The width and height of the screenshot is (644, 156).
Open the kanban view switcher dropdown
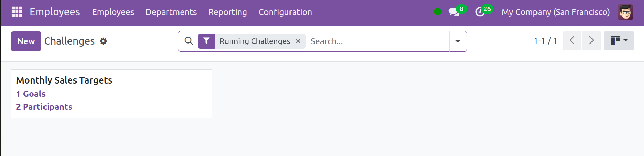[x=619, y=41]
